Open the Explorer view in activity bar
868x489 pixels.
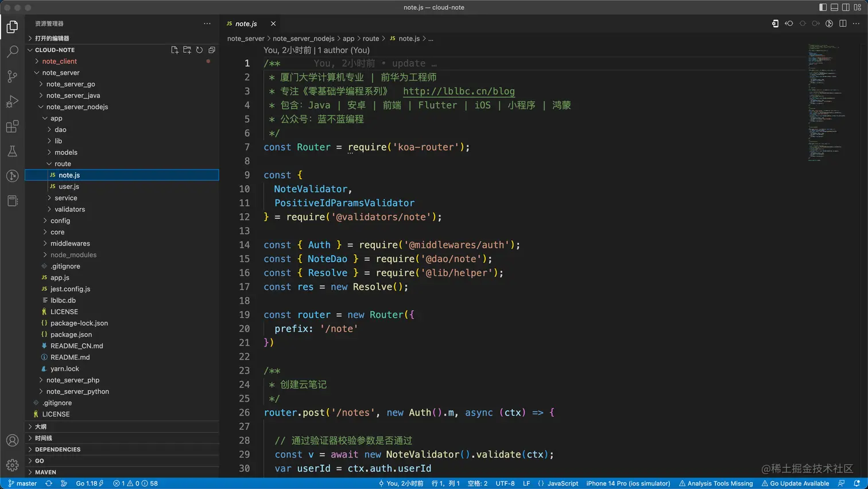coord(12,26)
